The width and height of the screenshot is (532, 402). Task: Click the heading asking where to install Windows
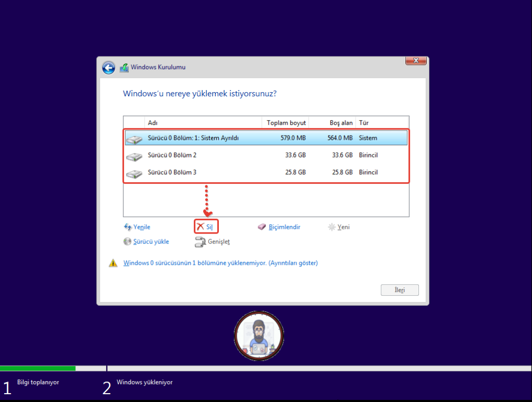(x=200, y=94)
